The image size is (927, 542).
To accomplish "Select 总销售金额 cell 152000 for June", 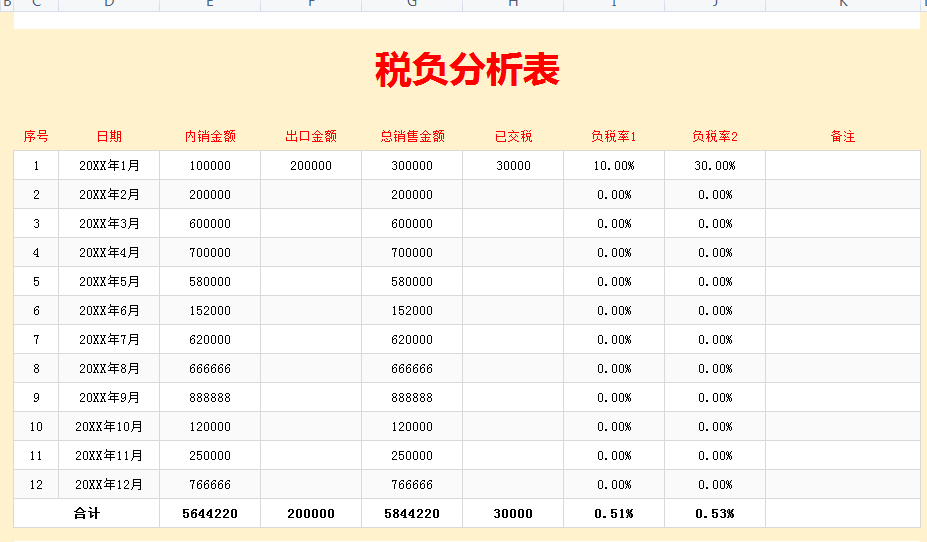I will 412,310.
